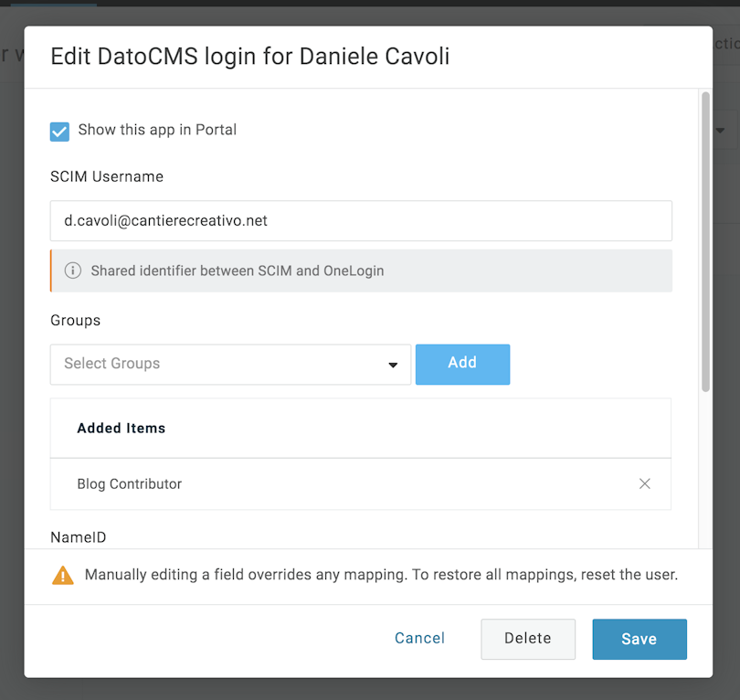
Task: Click the NameID field label
Action: [x=79, y=537]
